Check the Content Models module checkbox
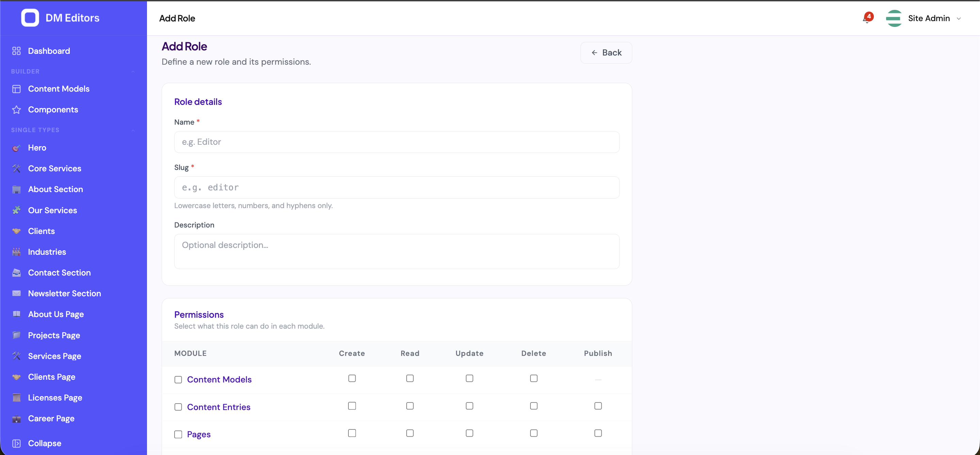Screen dimensions: 980x455 point(178,380)
